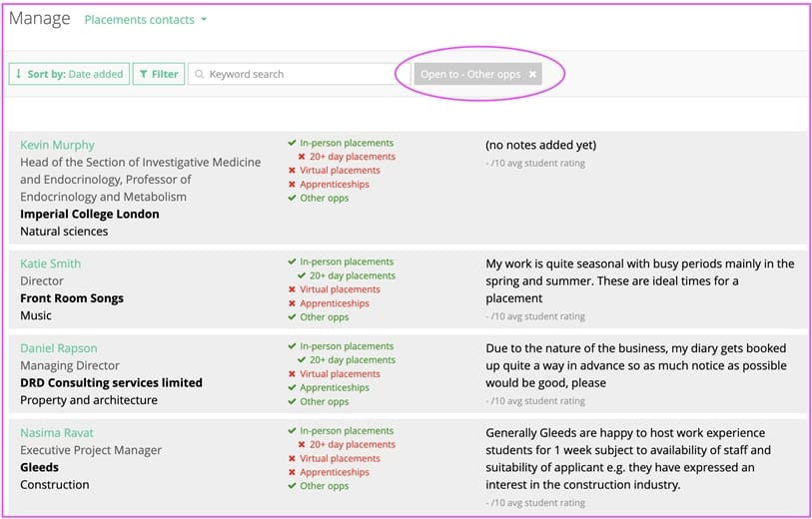The width and height of the screenshot is (812, 519).
Task: Select the Imperial College London organisation name
Action: [x=90, y=214]
